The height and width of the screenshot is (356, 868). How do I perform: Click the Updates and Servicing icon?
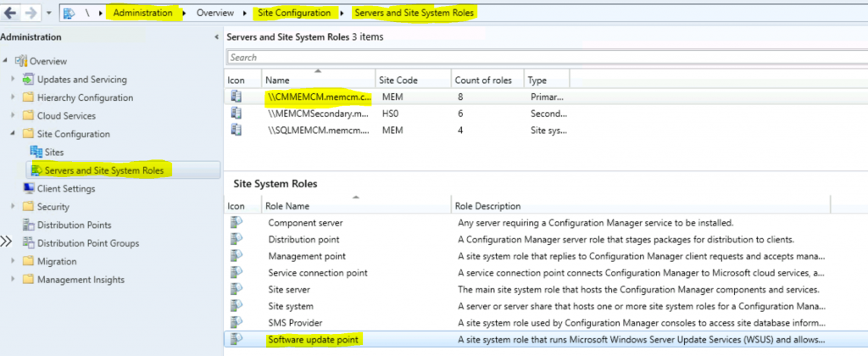coord(28,79)
